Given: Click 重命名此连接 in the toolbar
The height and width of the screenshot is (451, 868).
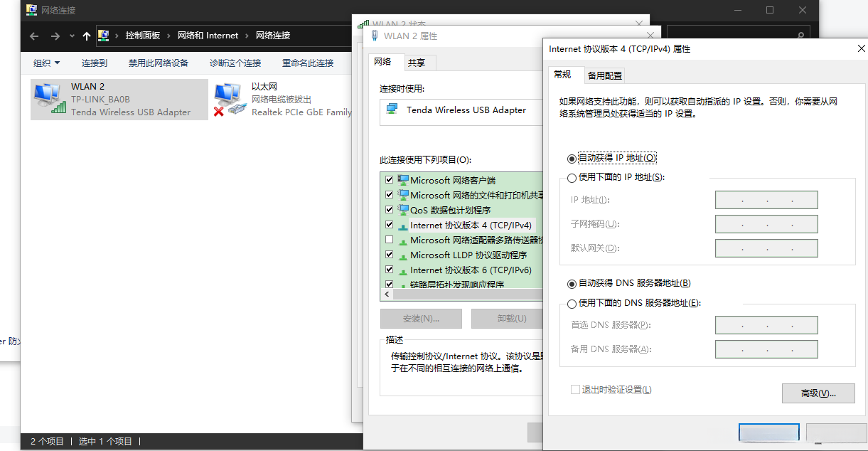Looking at the screenshot, I should [308, 63].
